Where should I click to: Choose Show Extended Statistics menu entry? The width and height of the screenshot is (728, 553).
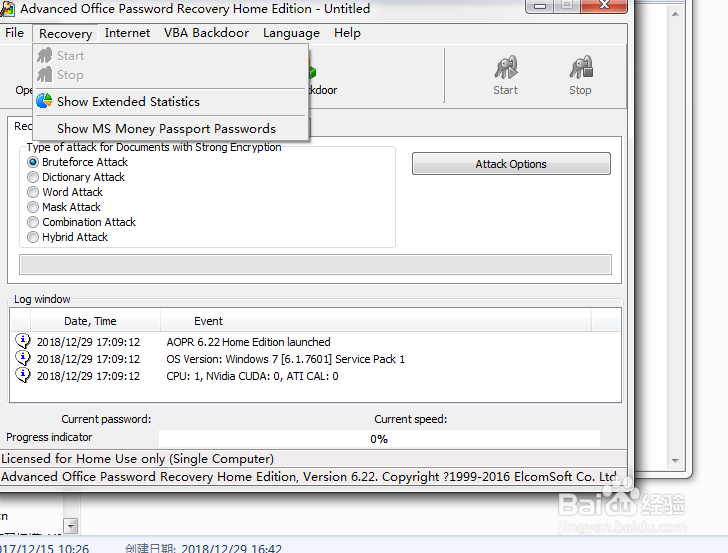coord(170,101)
